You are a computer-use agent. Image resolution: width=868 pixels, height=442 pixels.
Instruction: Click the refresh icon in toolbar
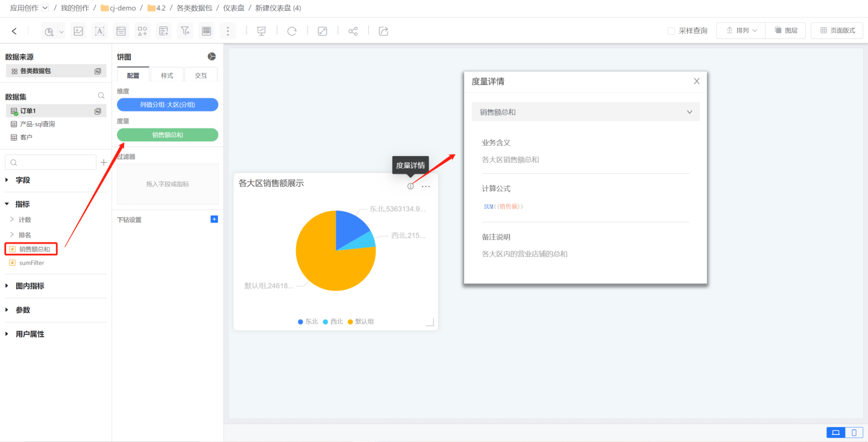click(x=292, y=31)
